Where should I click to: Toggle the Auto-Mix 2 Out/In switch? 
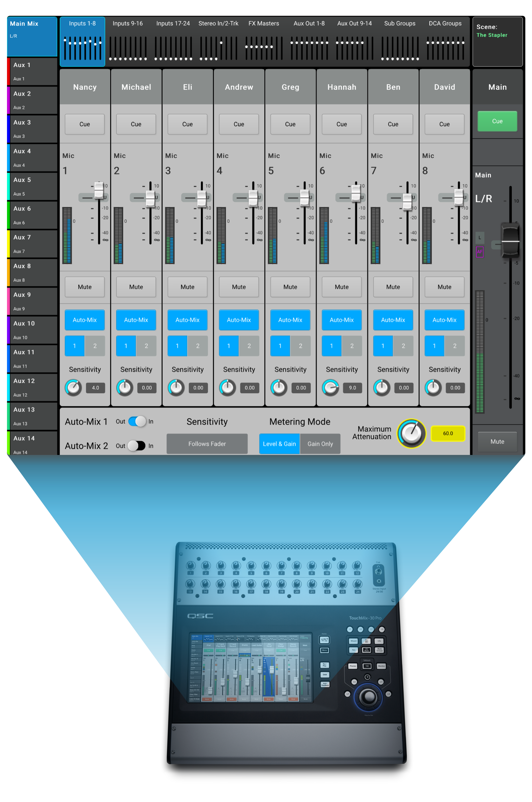pyautogui.click(x=137, y=445)
